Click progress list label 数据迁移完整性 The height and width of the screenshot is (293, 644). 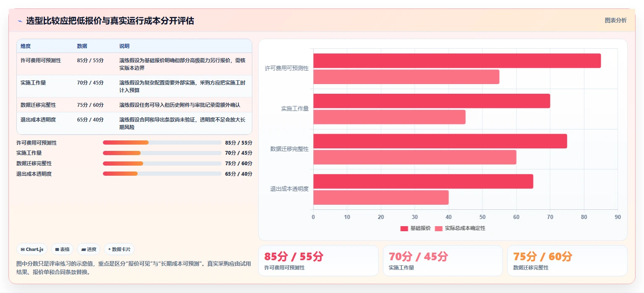(34, 164)
